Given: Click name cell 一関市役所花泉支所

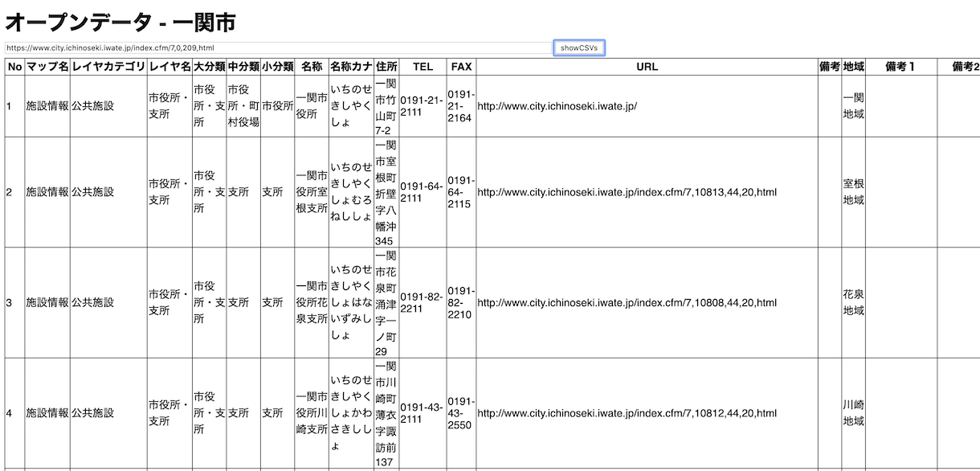Looking at the screenshot, I should pos(312,303).
